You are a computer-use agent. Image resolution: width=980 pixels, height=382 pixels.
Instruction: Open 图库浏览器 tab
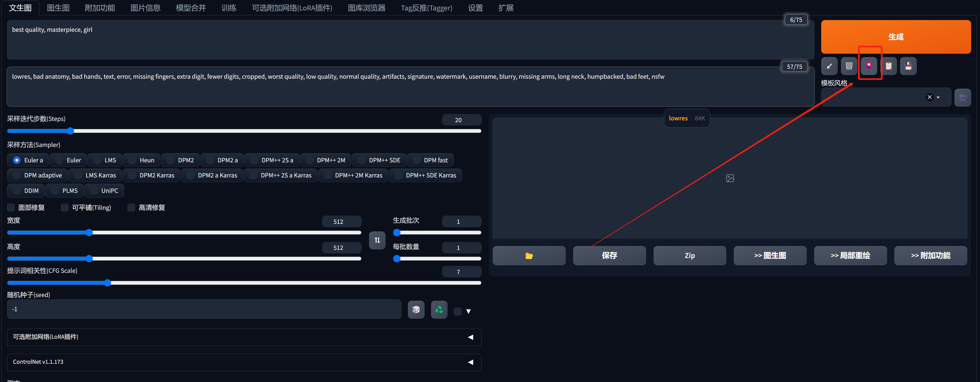point(366,8)
